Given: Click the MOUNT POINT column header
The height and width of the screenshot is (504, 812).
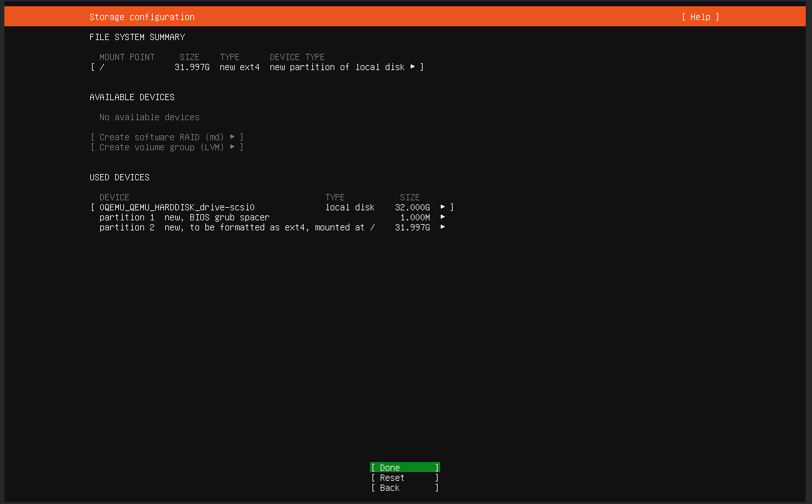Looking at the screenshot, I should pyautogui.click(x=126, y=57).
